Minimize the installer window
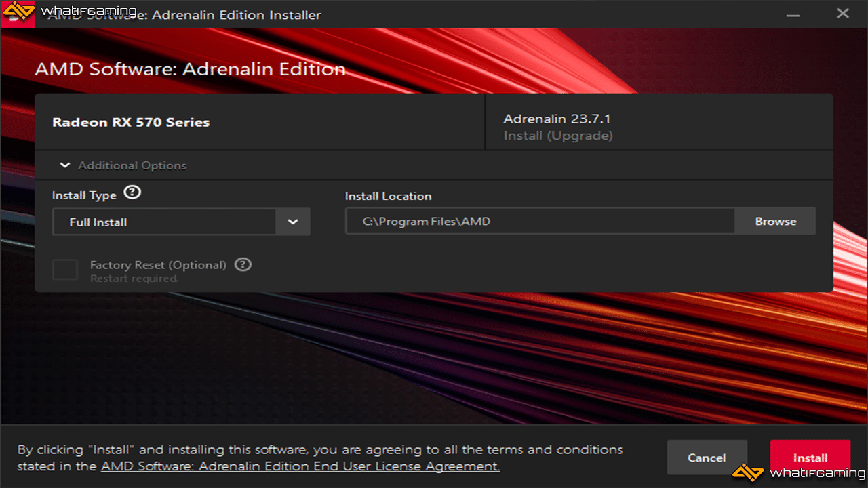This screenshot has height=488, width=868. [793, 14]
